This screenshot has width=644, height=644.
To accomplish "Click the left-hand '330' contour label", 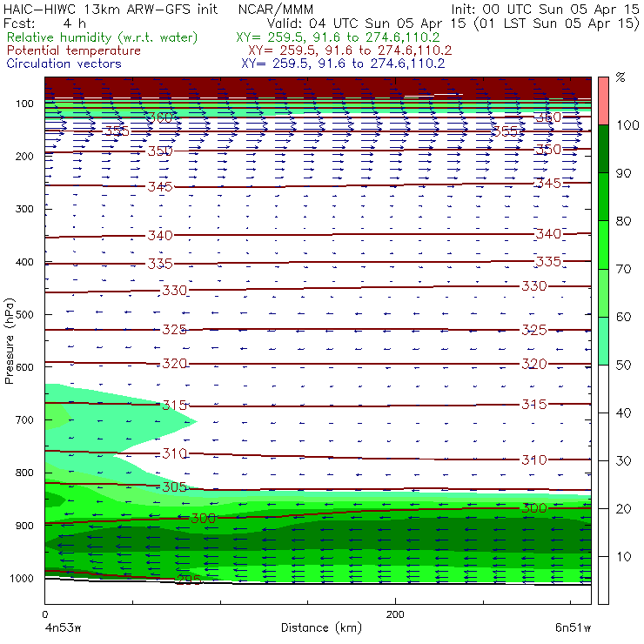I will [x=175, y=291].
